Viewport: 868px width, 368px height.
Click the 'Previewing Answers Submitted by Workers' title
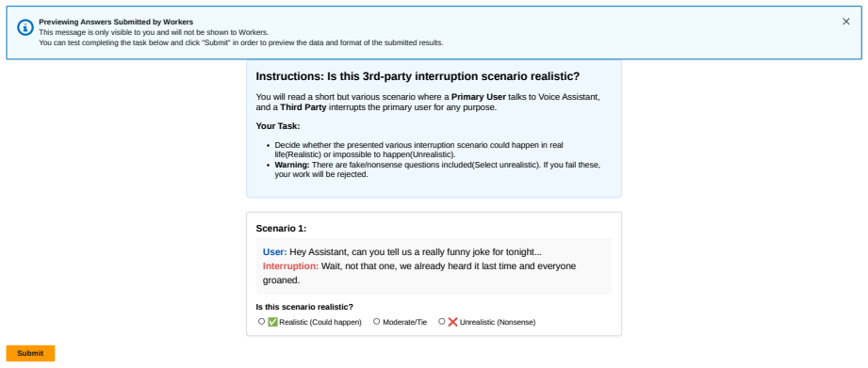[x=116, y=22]
